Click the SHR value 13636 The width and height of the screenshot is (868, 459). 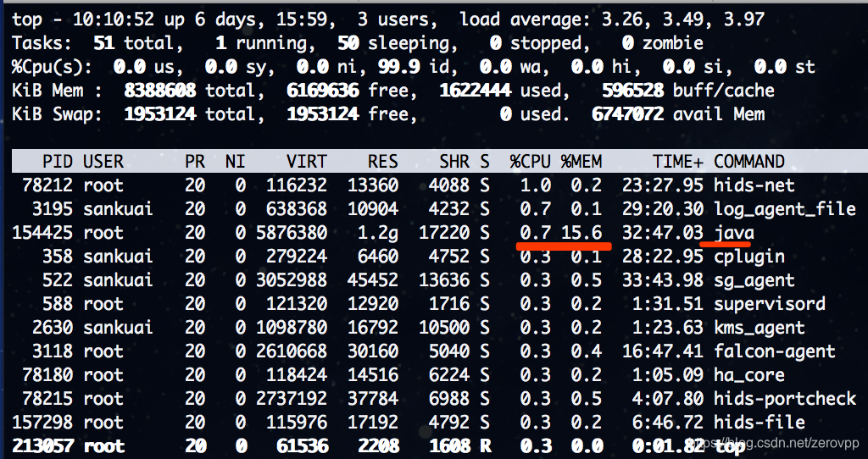[444, 280]
